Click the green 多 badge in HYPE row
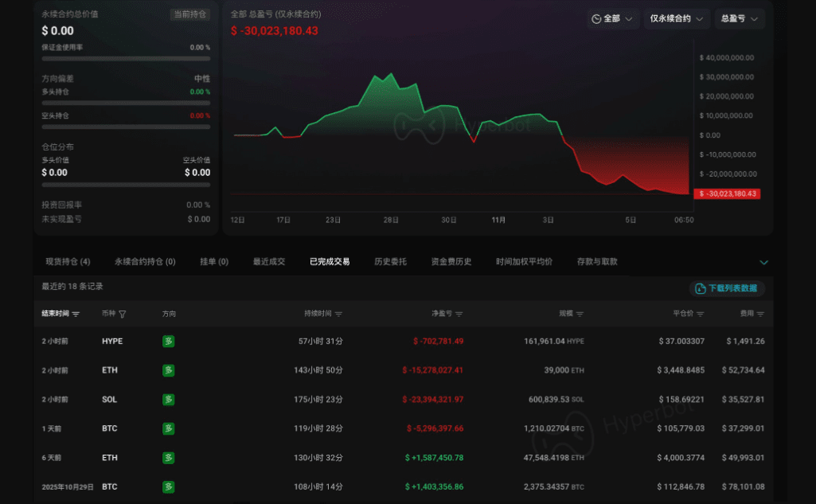This screenshot has height=504, width=816. [x=168, y=342]
